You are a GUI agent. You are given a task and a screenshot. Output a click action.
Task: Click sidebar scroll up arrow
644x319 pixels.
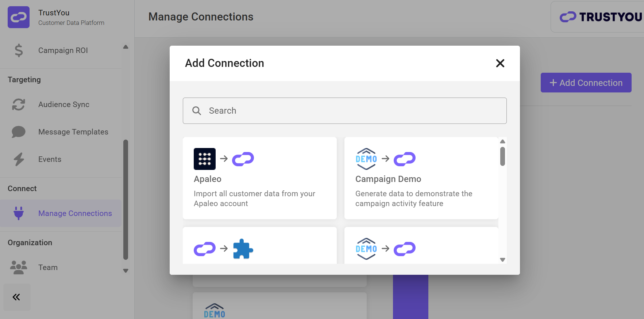[126, 47]
